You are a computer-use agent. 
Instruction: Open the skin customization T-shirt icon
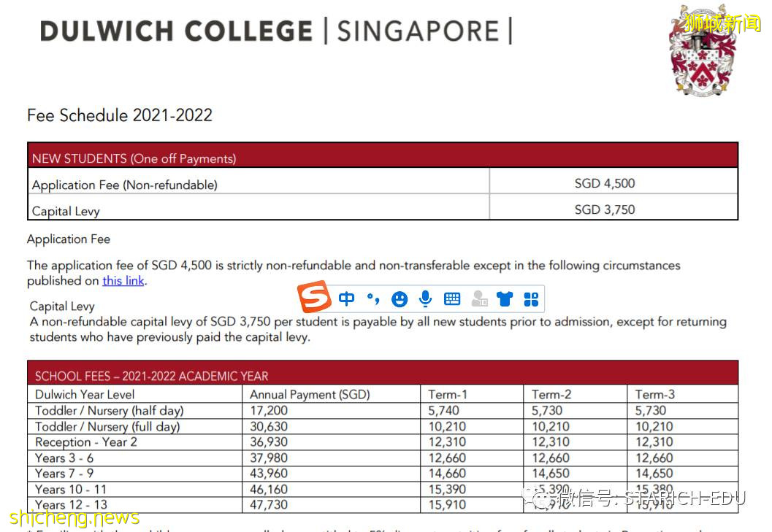[505, 298]
